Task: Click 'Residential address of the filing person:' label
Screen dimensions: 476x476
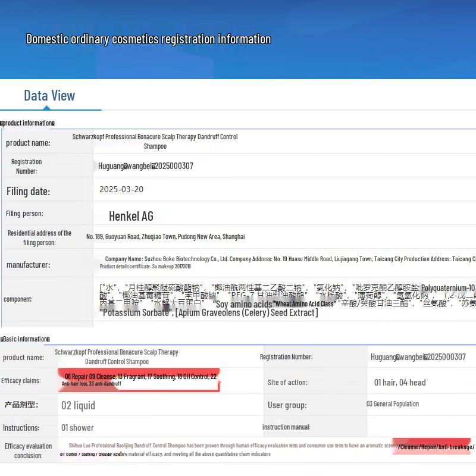Action: pyautogui.click(x=39, y=237)
